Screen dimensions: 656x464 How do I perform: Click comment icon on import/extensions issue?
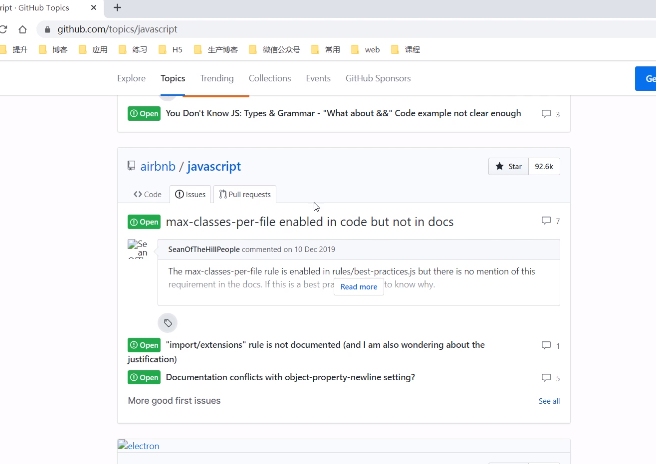(x=546, y=345)
